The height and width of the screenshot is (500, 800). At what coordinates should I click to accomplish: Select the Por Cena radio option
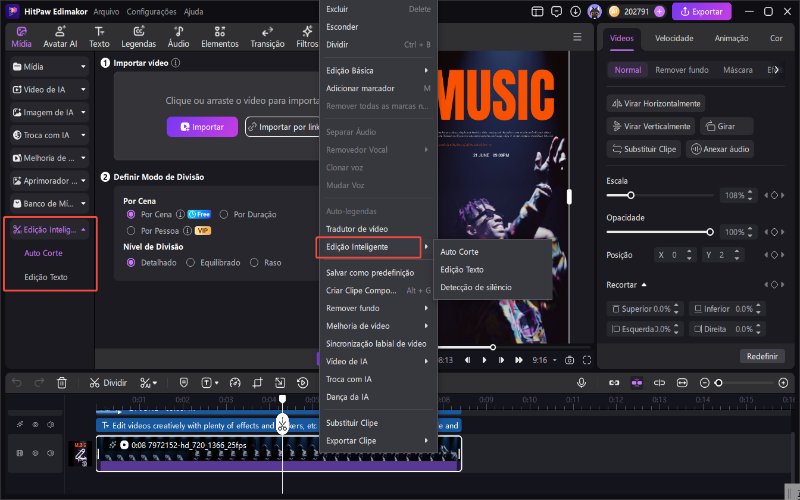point(131,214)
